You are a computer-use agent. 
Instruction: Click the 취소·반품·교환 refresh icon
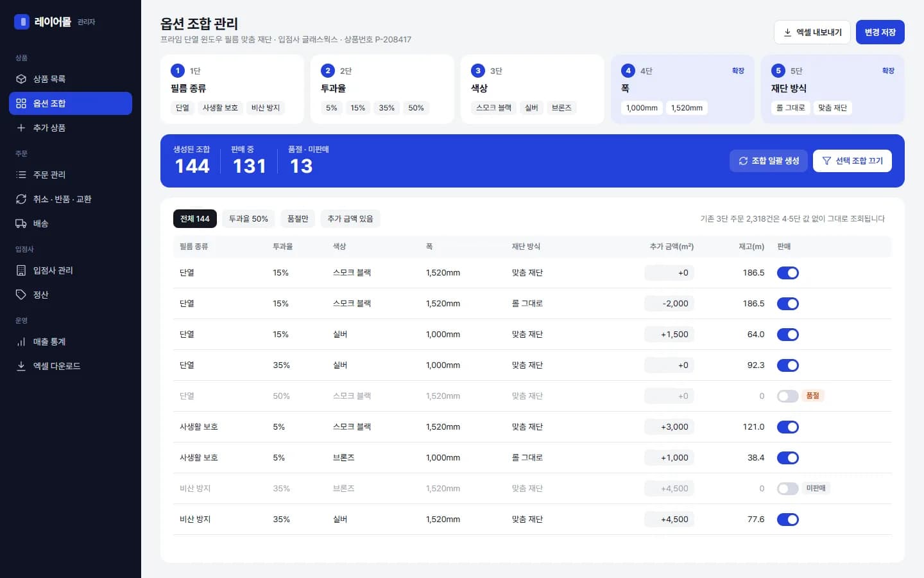21,199
